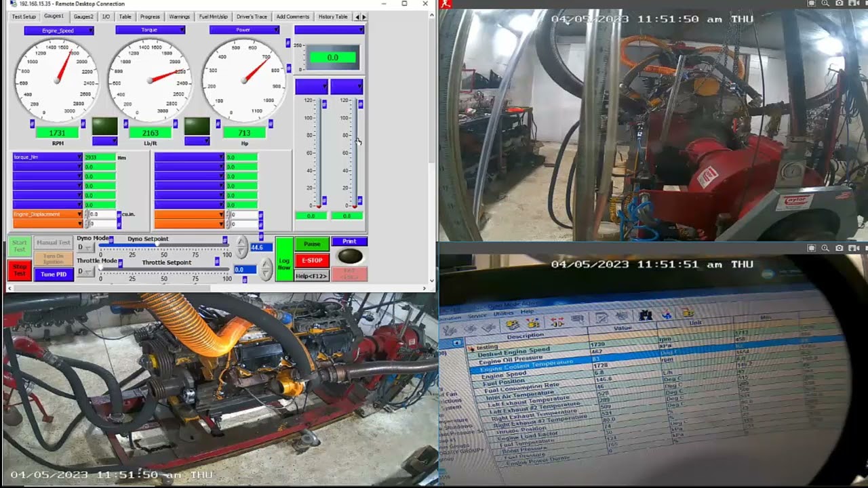Open the dropdown above the right thermometer
Image resolution: width=868 pixels, height=488 pixels.
tap(347, 87)
